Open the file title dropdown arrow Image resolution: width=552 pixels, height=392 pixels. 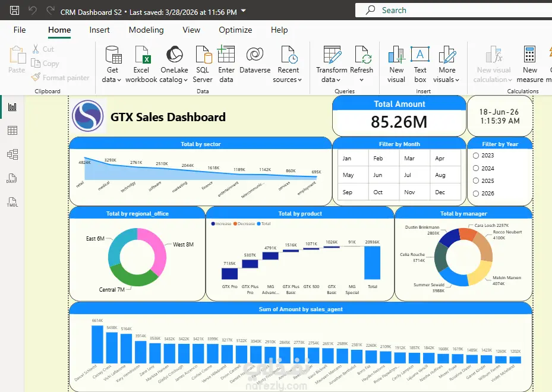click(x=243, y=11)
